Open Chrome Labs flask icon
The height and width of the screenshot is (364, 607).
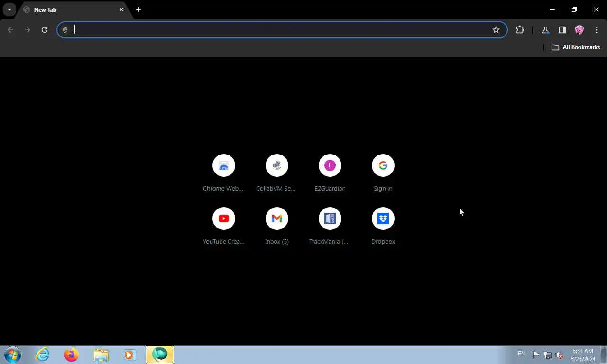pos(545,30)
